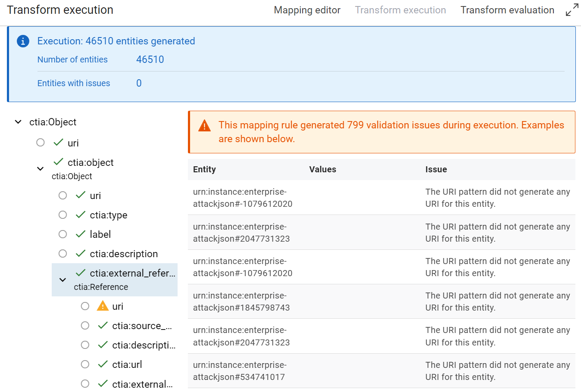The width and height of the screenshot is (581, 392).
Task: Click the blue info icon in execution banner
Action: point(23,41)
